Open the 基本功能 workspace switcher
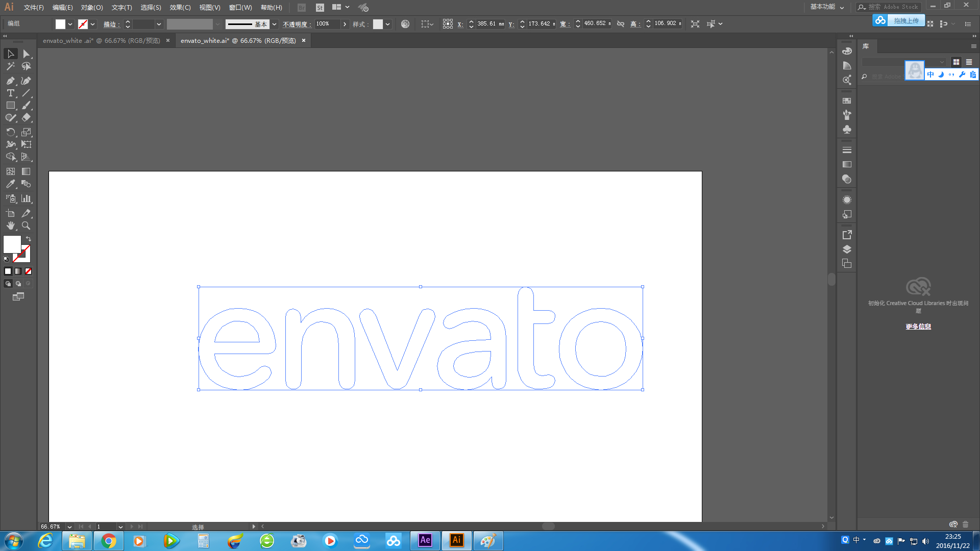This screenshot has height=551, width=980. coord(827,7)
